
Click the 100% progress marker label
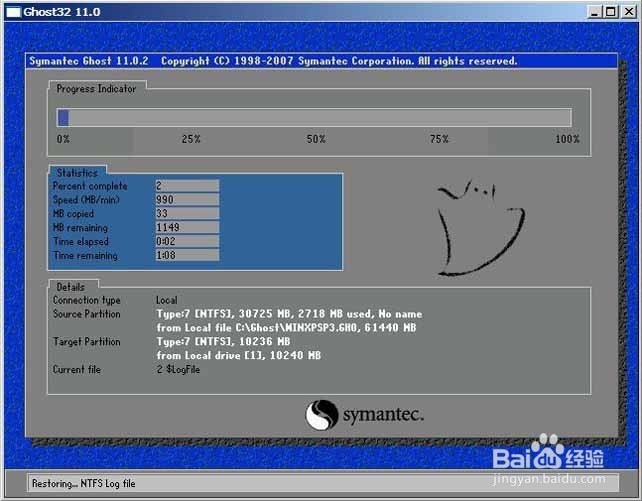click(x=567, y=139)
